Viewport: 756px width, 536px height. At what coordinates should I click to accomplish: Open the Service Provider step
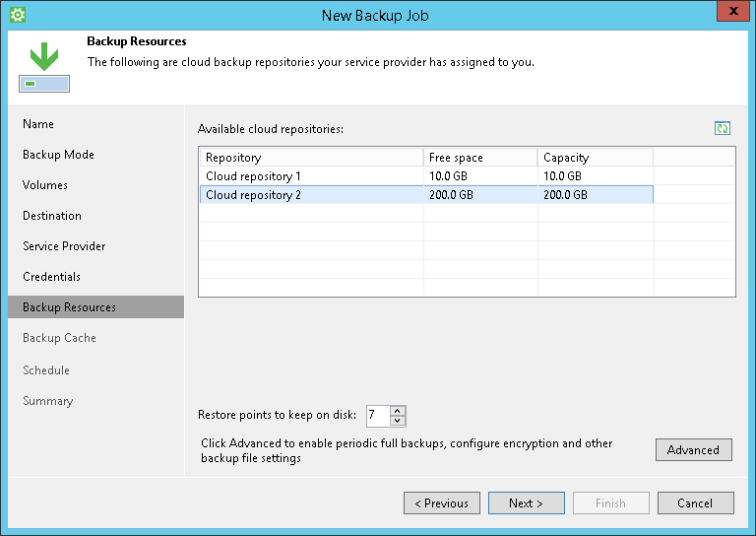[64, 246]
